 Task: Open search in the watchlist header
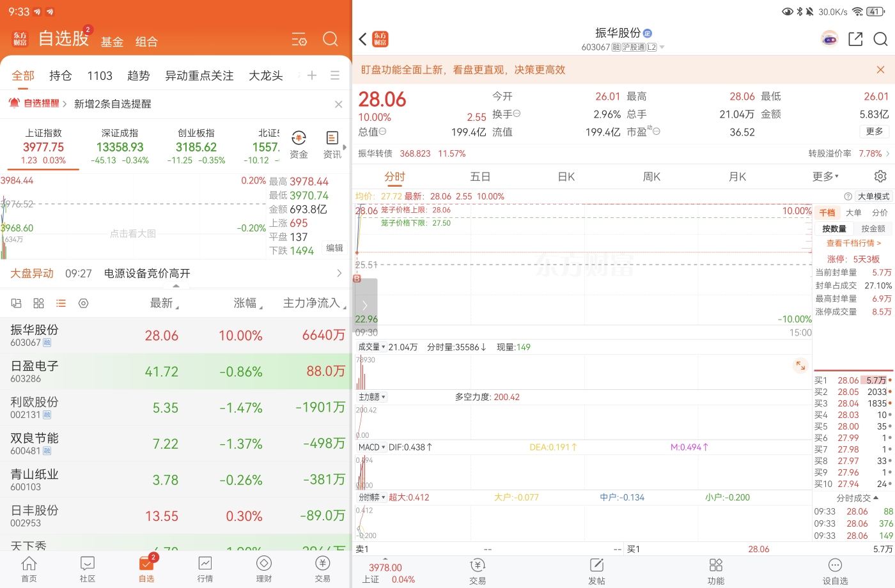pos(331,40)
